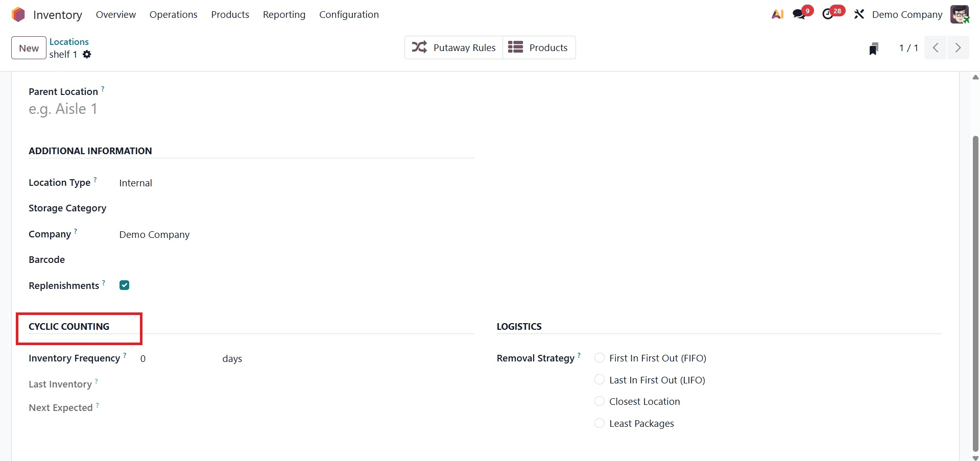Click the list icon on the Products smart button
Image resolution: width=980 pixels, height=461 pixels.
click(x=516, y=47)
